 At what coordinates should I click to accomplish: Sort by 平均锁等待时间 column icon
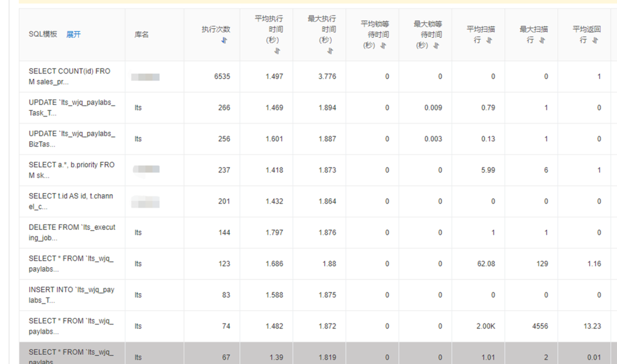point(383,46)
